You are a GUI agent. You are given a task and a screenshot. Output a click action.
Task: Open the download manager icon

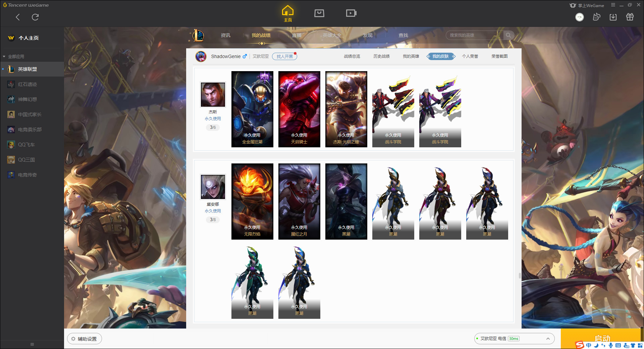coord(613,17)
